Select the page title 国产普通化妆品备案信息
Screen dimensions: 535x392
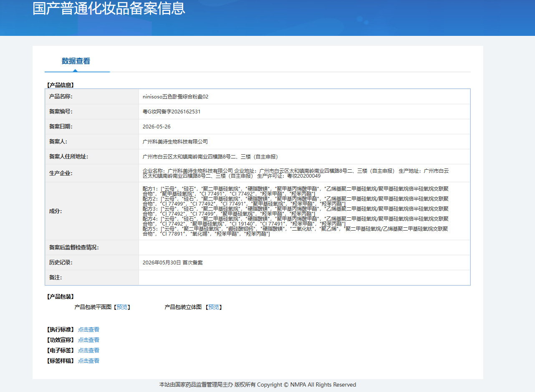pyautogui.click(x=109, y=8)
